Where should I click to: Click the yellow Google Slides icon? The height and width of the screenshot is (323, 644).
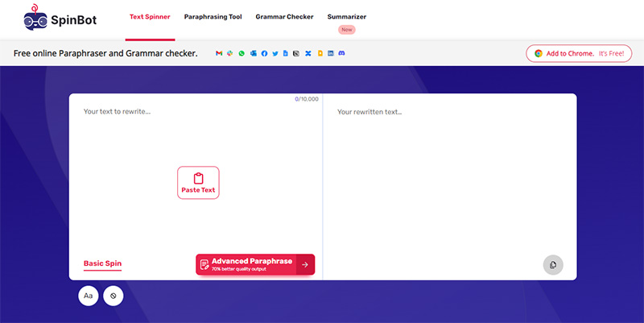tap(320, 53)
